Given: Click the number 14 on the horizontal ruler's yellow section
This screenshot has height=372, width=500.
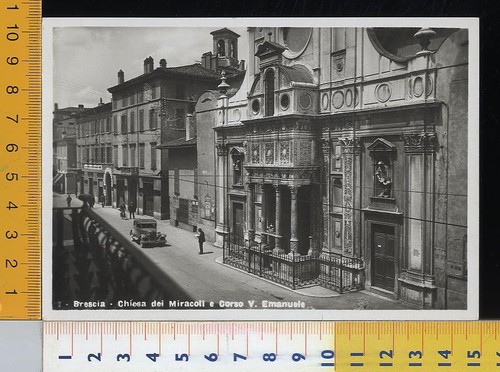Looking at the screenshot, I should click(445, 357).
